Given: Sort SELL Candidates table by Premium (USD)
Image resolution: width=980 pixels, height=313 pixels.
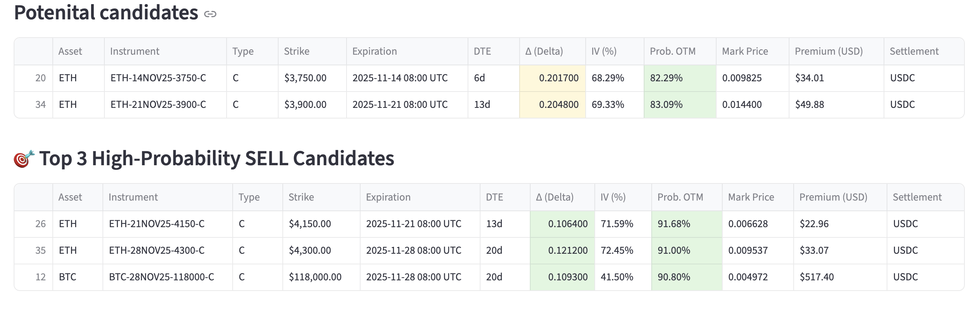Looking at the screenshot, I should pyautogui.click(x=833, y=197).
